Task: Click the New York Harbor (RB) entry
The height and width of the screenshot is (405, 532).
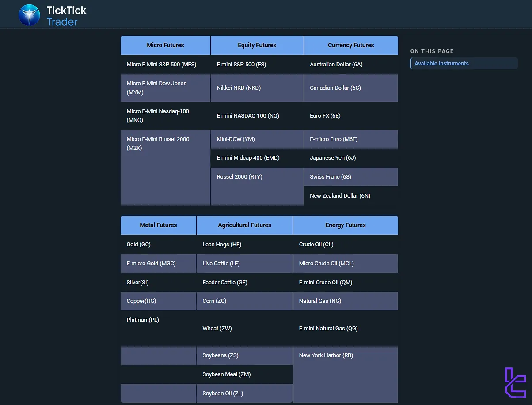Action: pos(326,355)
